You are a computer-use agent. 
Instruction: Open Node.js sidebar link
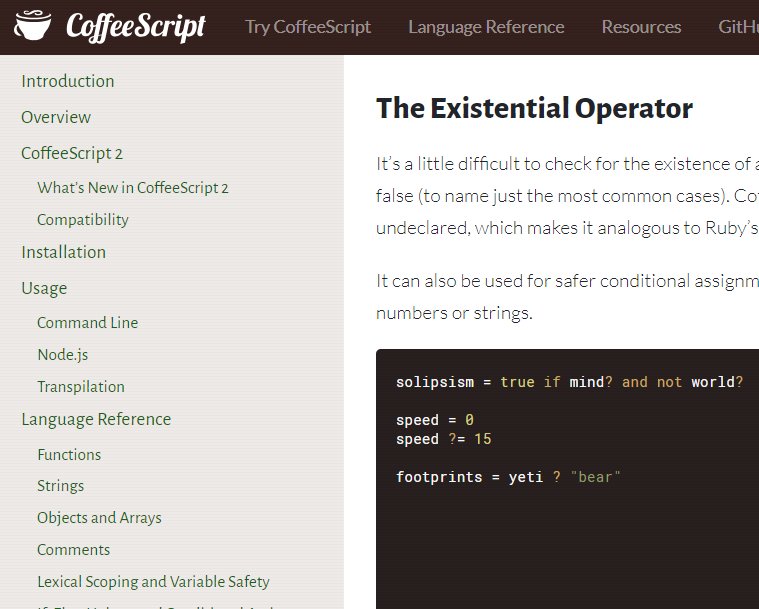tap(62, 354)
